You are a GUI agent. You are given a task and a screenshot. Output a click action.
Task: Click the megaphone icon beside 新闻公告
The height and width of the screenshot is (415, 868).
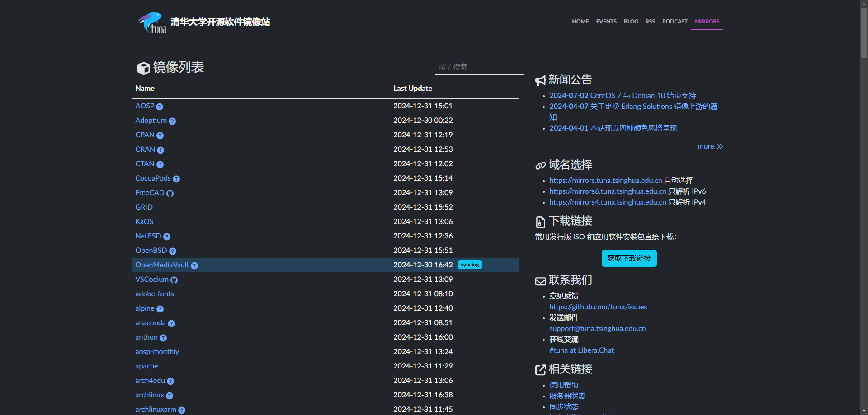coord(540,80)
